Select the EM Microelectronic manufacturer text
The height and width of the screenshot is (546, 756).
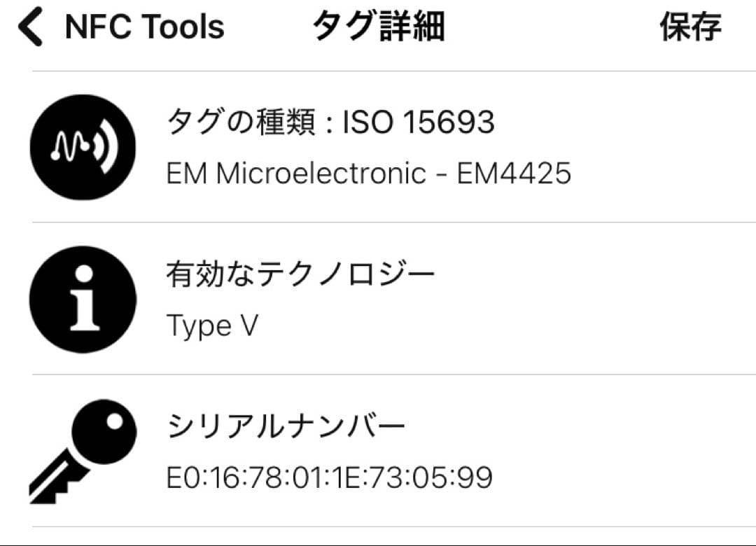coord(295,174)
